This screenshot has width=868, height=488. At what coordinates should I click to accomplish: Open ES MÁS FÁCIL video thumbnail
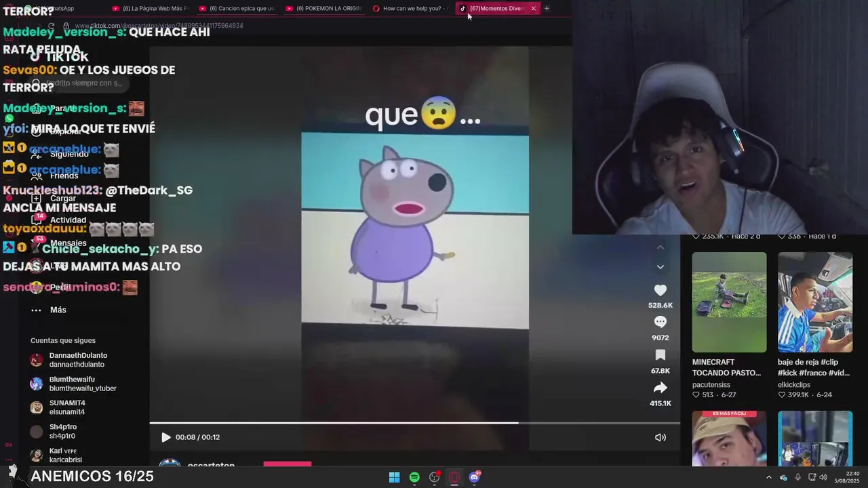pos(729,439)
